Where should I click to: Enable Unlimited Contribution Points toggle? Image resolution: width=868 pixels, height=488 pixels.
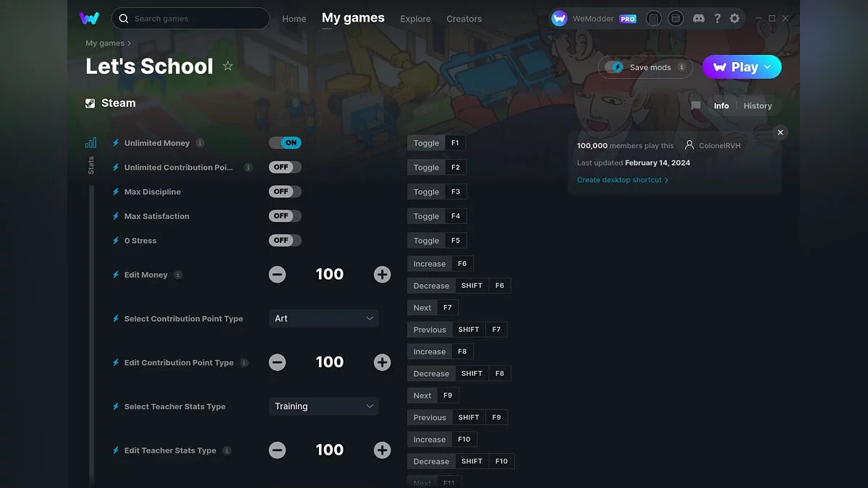pos(285,167)
